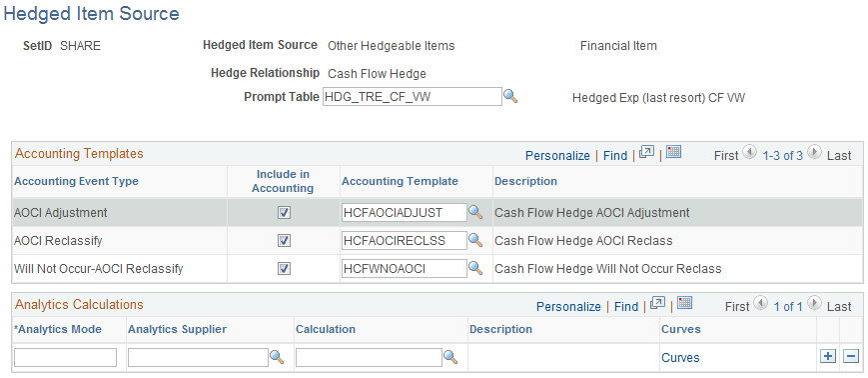Click Cash Flow Hedge AOCI Reclass description
Viewport: 868px width, 378px height.
[583, 241]
